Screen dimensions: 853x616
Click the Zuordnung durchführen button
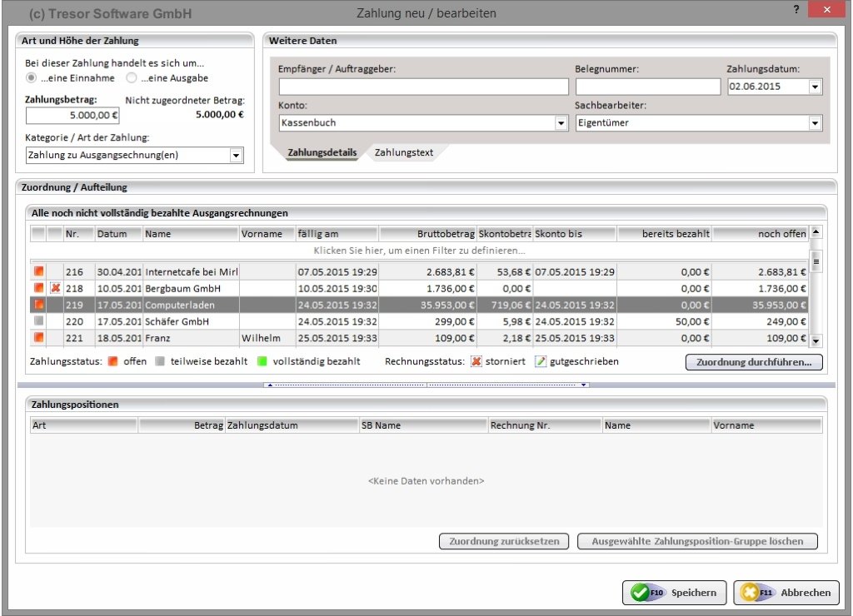click(754, 362)
